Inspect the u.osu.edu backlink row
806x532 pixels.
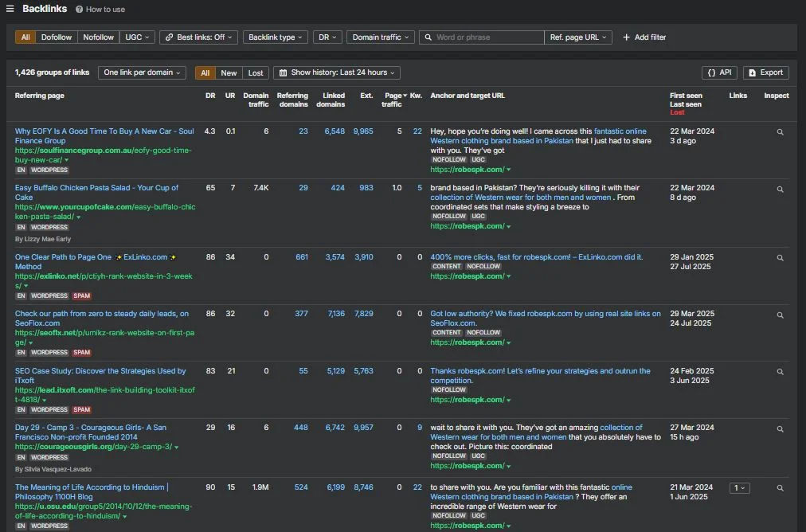click(780, 487)
